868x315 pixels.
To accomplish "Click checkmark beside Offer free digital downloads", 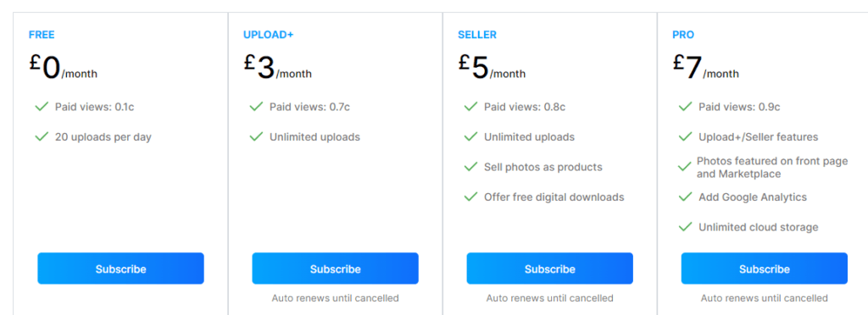I will [470, 196].
